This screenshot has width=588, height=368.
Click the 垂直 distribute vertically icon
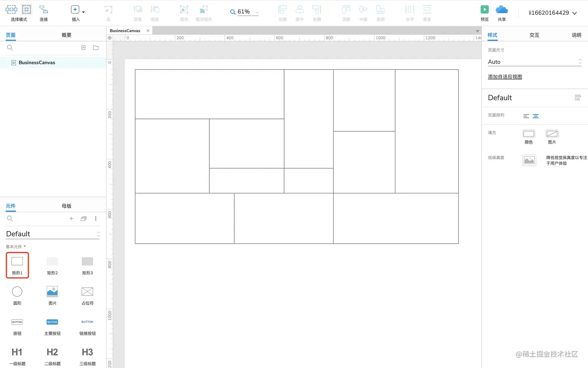(427, 9)
